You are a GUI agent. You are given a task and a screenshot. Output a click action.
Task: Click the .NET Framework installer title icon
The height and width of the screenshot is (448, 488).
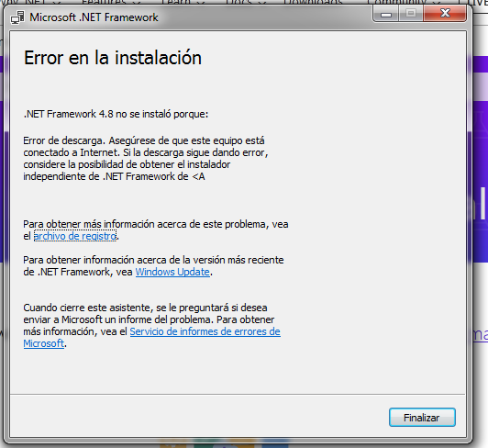coord(17,17)
